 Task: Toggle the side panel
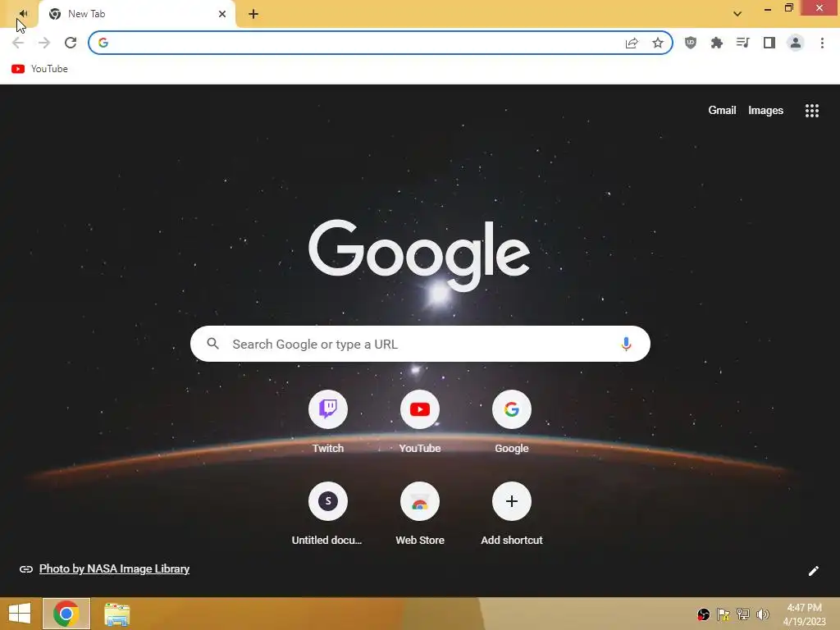coord(769,43)
